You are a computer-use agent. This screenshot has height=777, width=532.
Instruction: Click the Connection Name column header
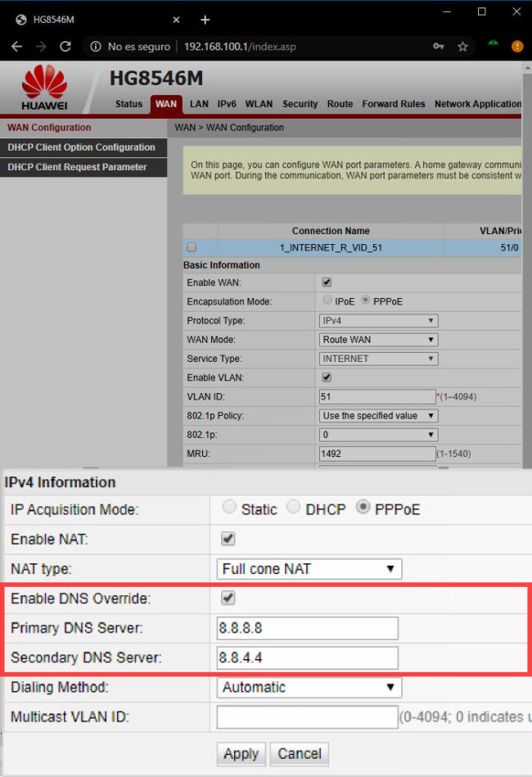click(x=331, y=231)
